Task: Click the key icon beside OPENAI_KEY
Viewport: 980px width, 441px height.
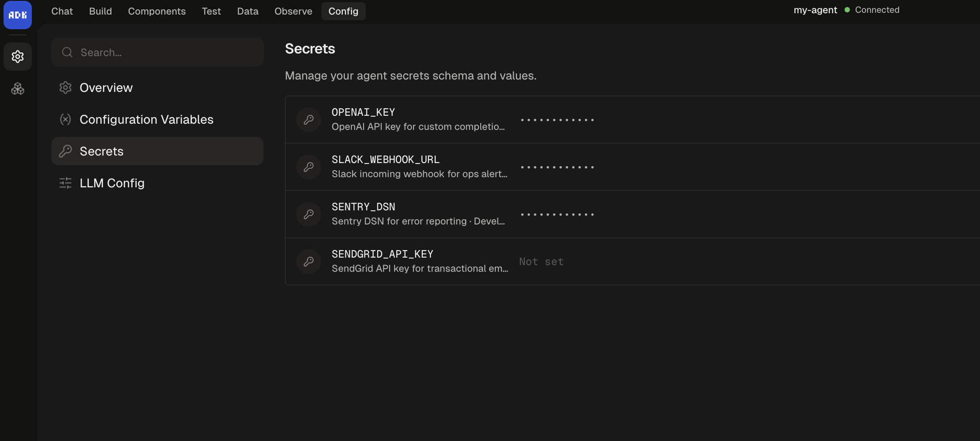Action: 308,119
